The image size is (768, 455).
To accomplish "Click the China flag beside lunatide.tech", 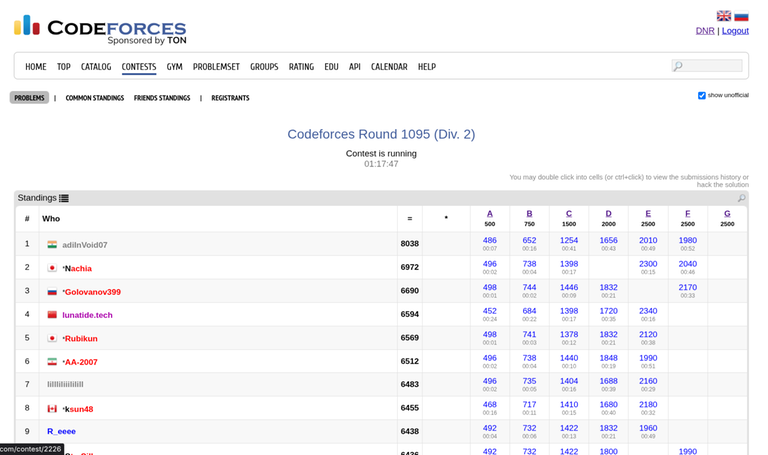I will [52, 315].
